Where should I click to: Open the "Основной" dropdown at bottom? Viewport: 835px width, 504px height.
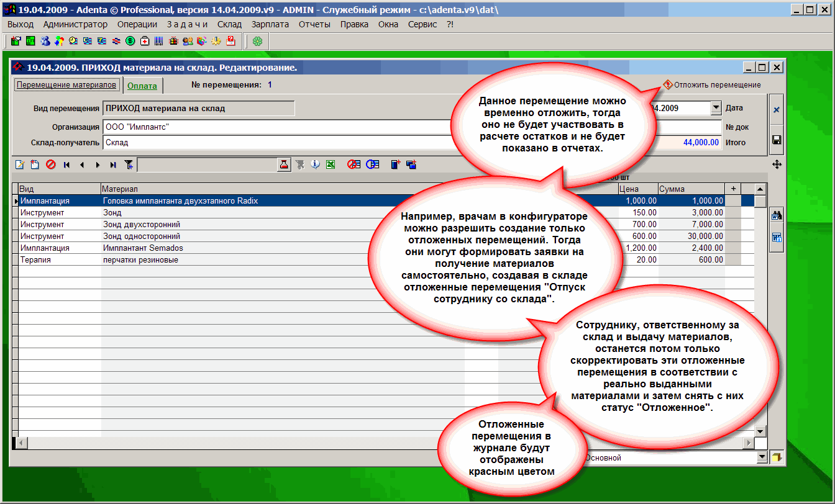click(x=762, y=458)
